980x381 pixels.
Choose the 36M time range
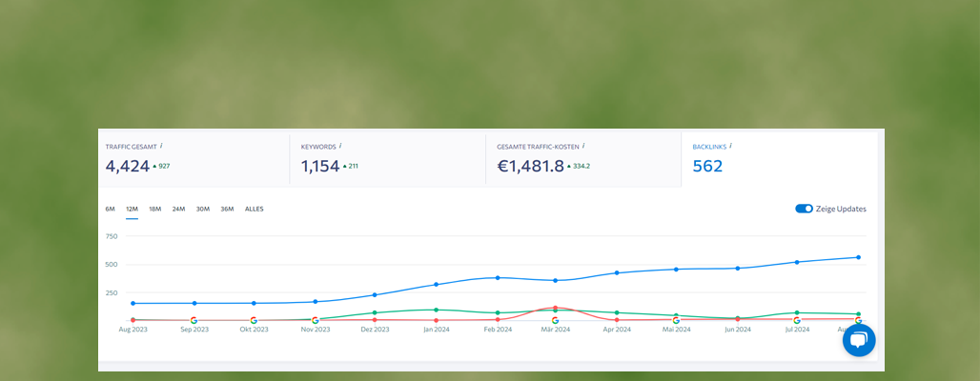click(227, 209)
